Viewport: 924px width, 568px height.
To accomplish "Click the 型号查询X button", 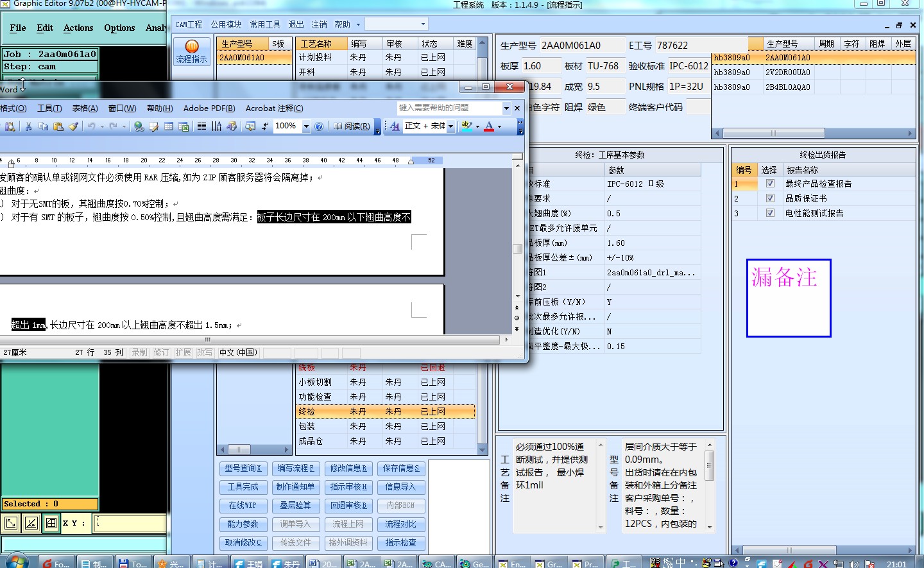I will 243,469.
